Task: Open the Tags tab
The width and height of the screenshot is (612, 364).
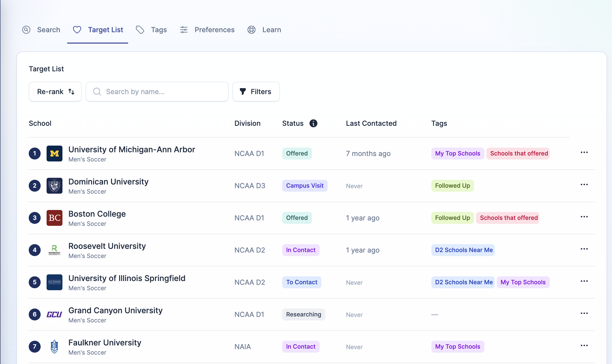Action: pos(151,30)
